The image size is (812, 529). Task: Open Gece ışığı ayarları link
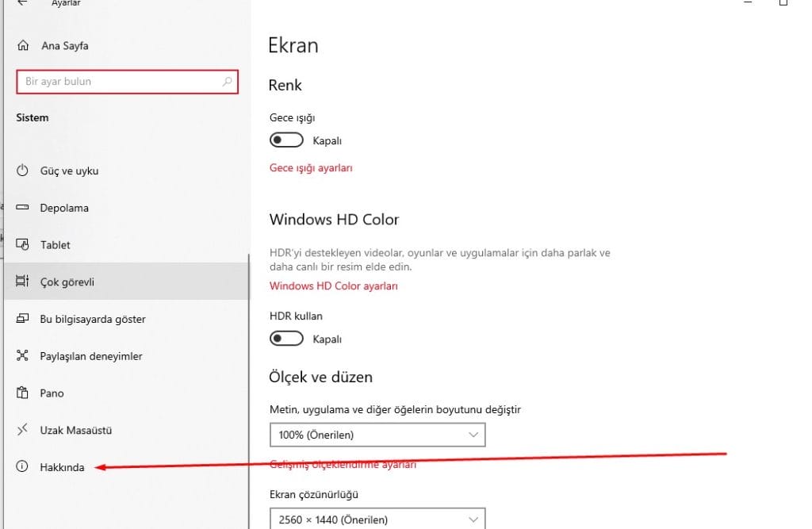[x=311, y=168]
